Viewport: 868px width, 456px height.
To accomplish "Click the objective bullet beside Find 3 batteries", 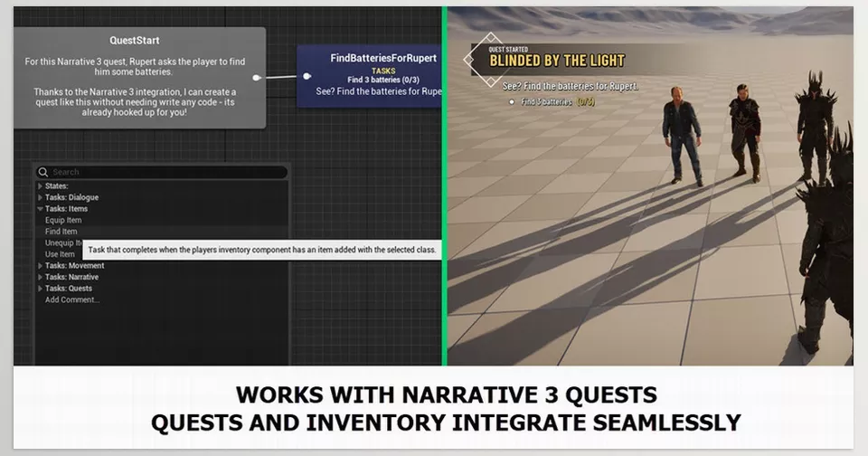I will [512, 102].
